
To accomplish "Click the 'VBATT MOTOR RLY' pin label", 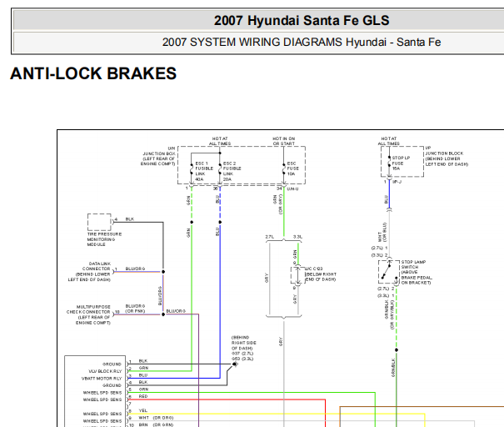I will tap(102, 379).
